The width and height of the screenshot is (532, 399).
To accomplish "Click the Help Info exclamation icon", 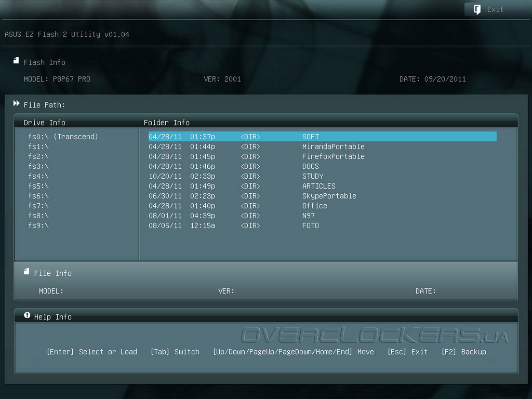I will coord(27,315).
